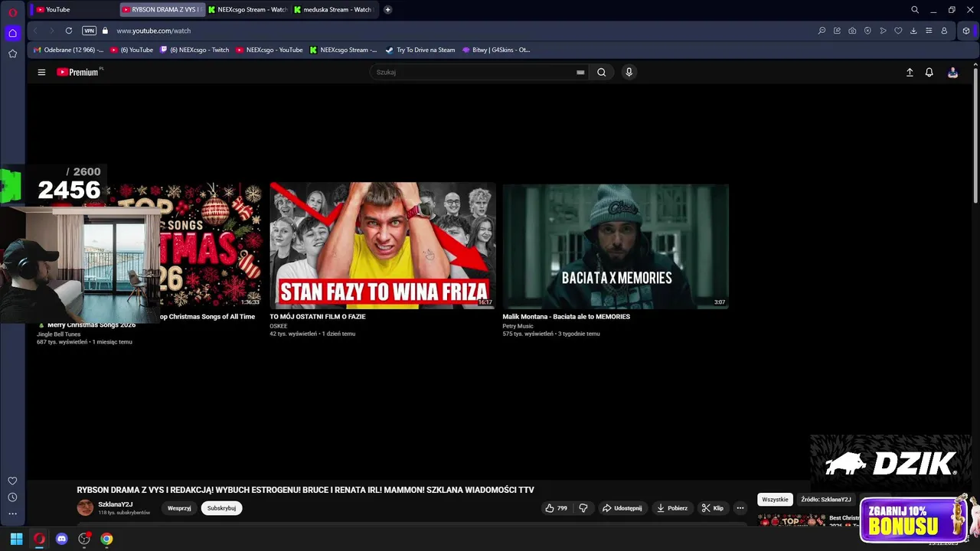The width and height of the screenshot is (980, 551).
Task: Click the Szukaj search field
Action: point(473,72)
